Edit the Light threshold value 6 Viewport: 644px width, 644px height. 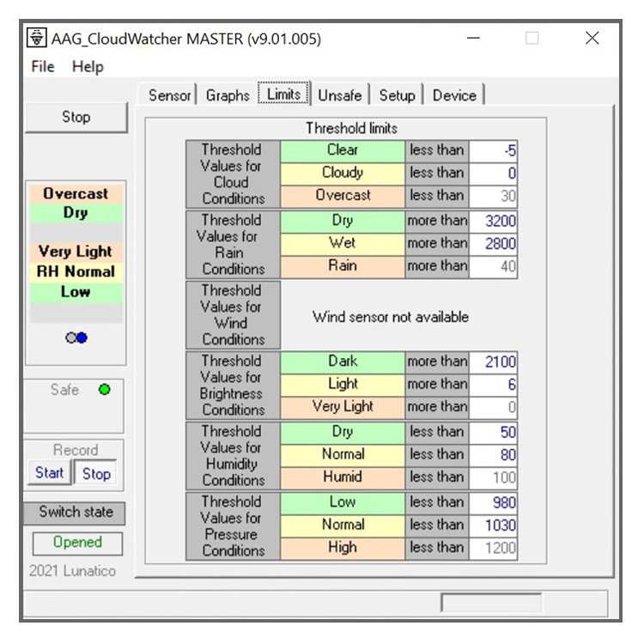(x=493, y=385)
